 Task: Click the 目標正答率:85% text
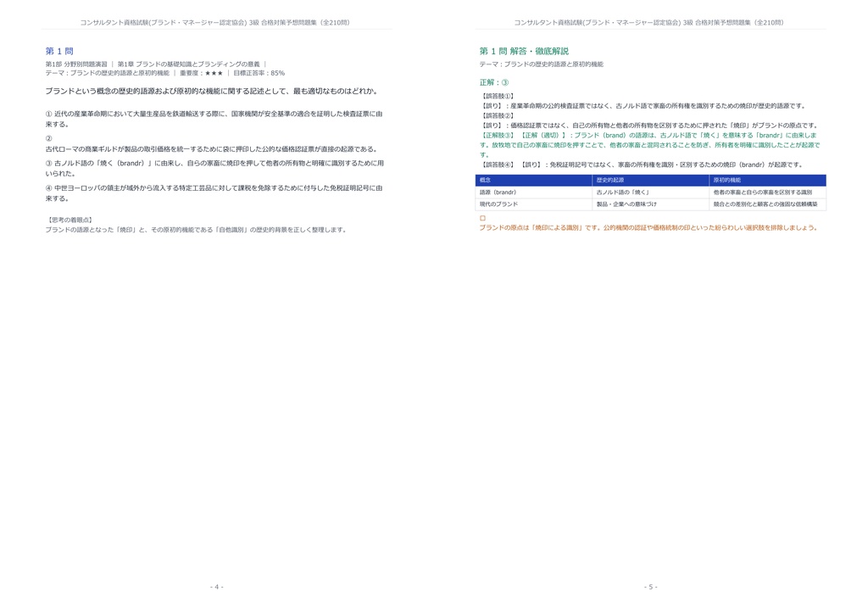click(x=259, y=73)
